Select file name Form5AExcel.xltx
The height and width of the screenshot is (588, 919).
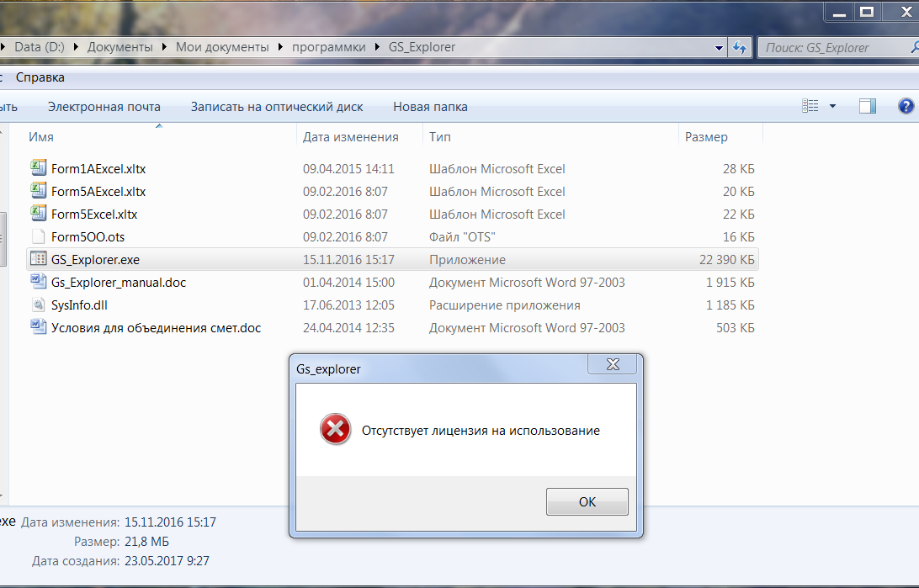coord(98,192)
